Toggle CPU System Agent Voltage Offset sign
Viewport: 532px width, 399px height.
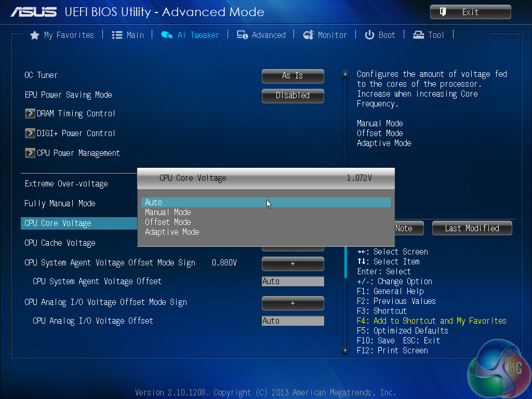(293, 264)
